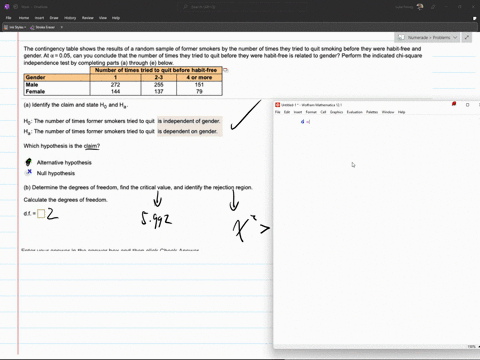The height and width of the screenshot is (360, 480).
Task: Open Mathematica Cell menu
Action: click(x=323, y=112)
